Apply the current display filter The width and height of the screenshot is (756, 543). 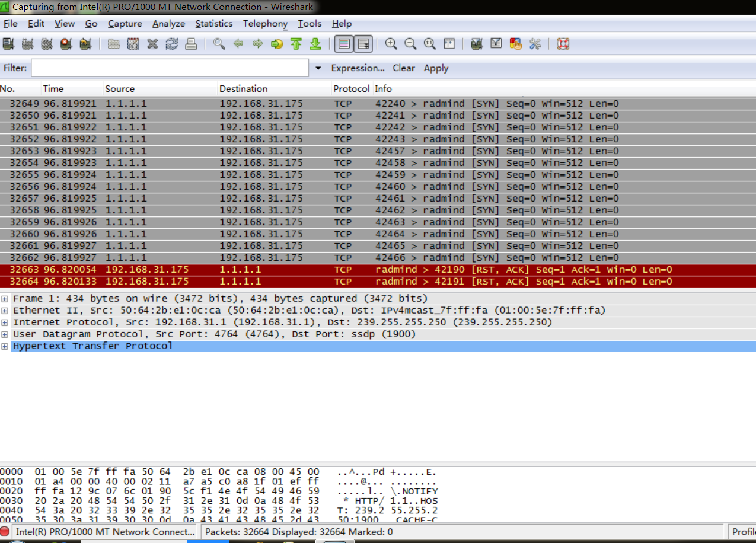pyautogui.click(x=436, y=68)
